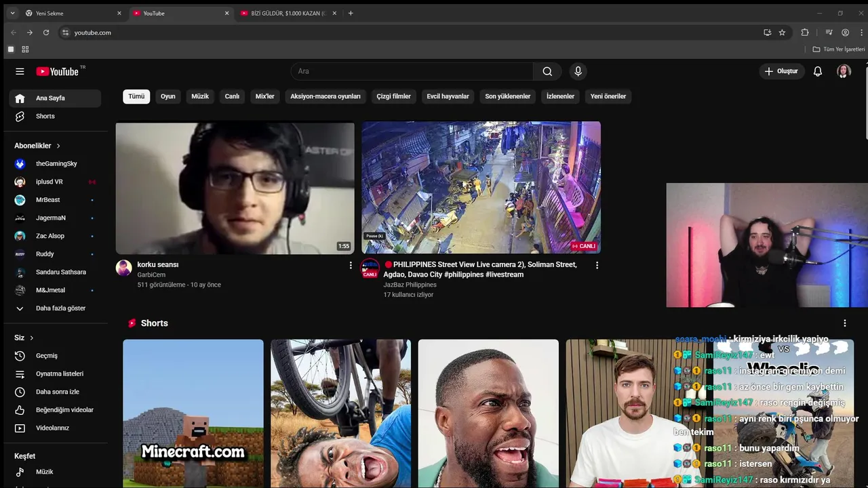
Task: Open the Minecraft.com Short
Action: (193, 413)
